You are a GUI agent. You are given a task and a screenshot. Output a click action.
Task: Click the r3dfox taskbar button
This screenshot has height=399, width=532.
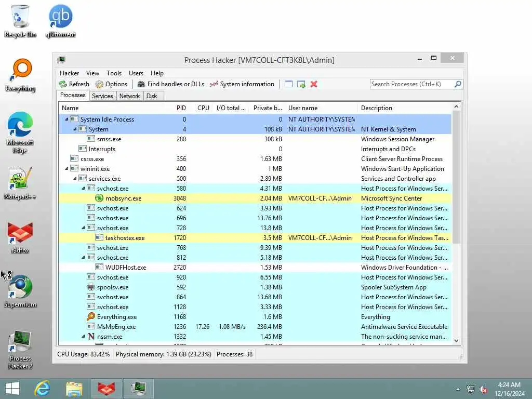point(106,389)
